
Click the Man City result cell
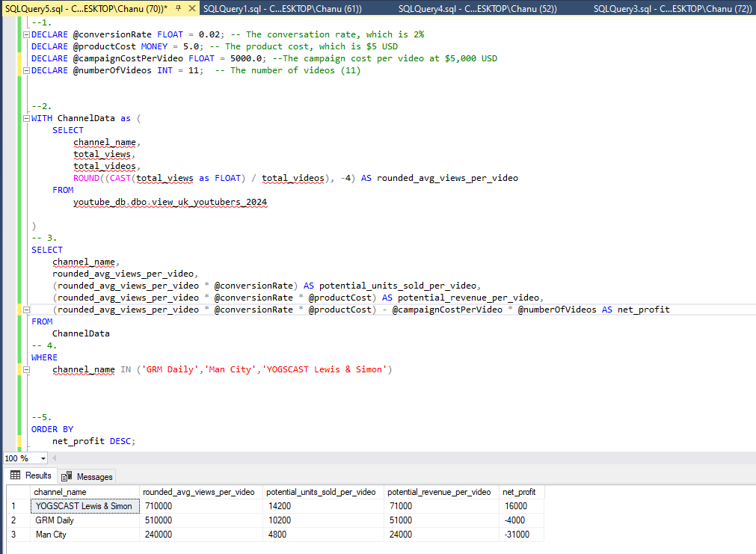click(84, 535)
